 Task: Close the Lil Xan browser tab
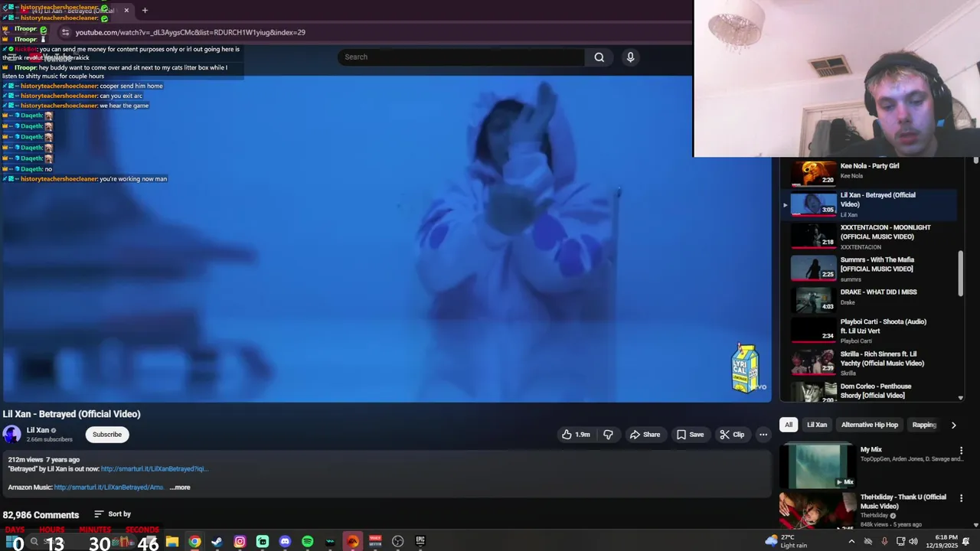pyautogui.click(x=126, y=11)
